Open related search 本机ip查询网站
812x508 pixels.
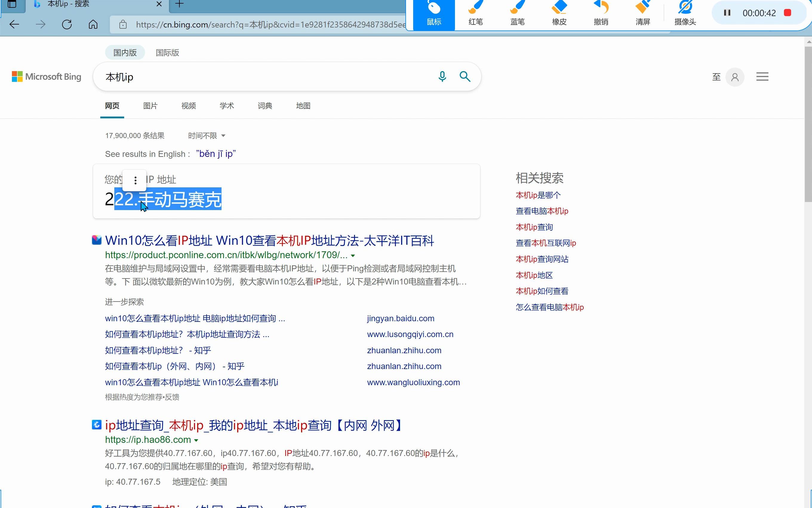(542, 259)
